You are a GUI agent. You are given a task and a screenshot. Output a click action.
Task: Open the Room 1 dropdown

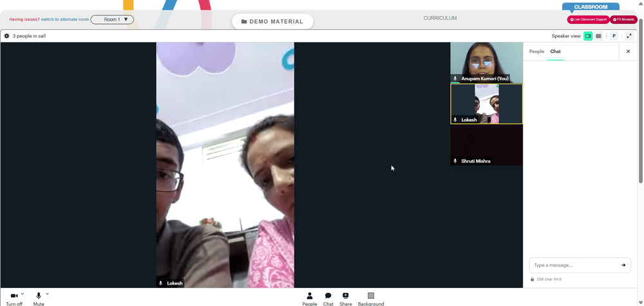[112, 19]
